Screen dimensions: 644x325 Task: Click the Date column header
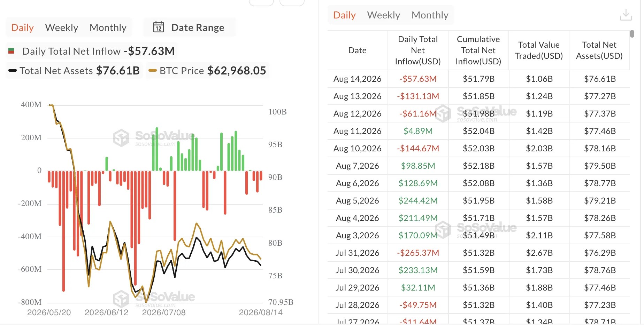(x=358, y=50)
